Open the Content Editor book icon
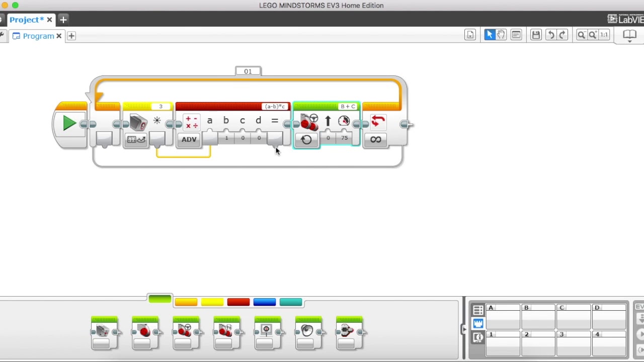Screen dimensions: 644x362 click(629, 35)
